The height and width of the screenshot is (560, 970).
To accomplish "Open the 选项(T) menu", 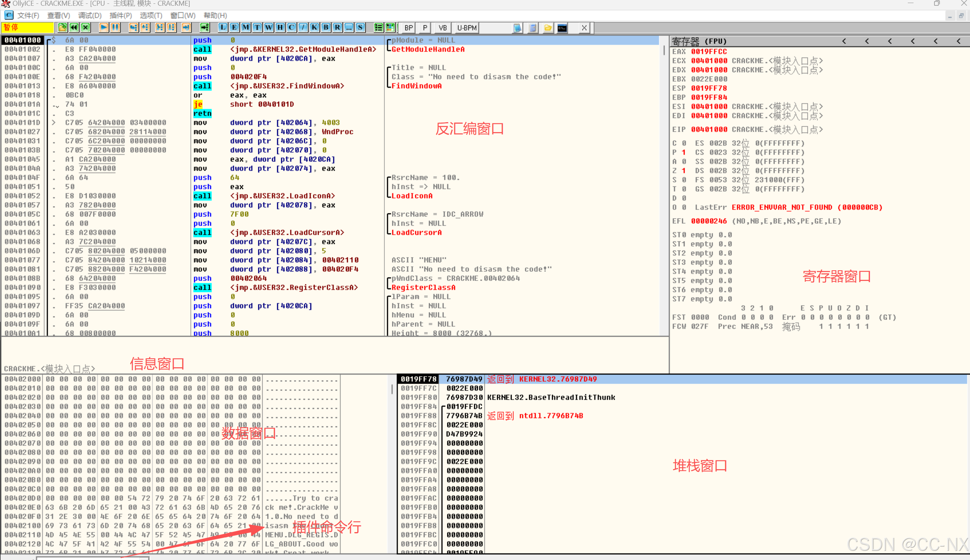I will [x=151, y=15].
